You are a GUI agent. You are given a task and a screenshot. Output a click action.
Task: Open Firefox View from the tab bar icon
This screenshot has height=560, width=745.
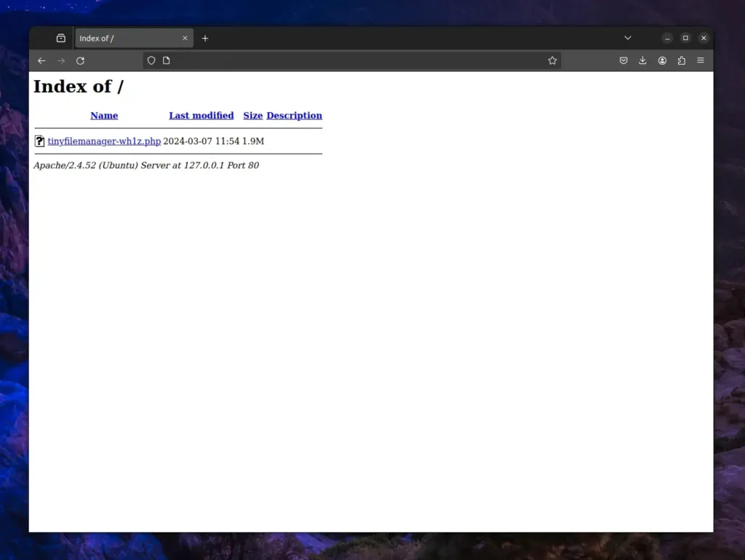point(61,39)
